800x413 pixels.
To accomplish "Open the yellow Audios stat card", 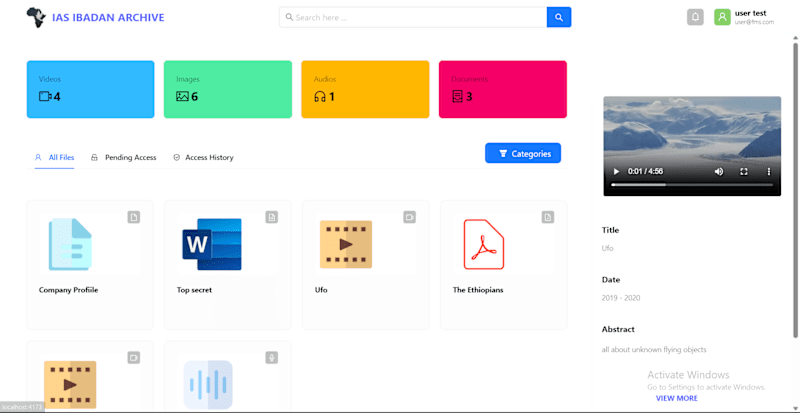I will [365, 89].
